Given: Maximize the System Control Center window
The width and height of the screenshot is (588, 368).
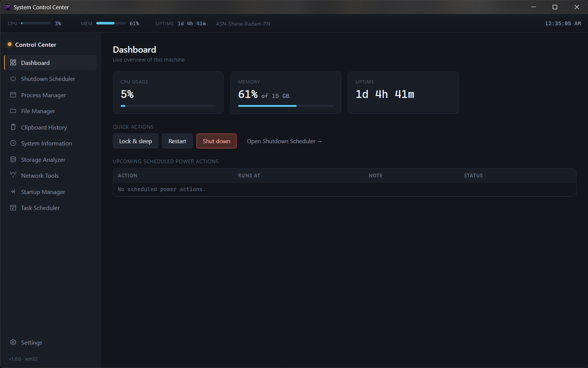Looking at the screenshot, I should tap(555, 7).
